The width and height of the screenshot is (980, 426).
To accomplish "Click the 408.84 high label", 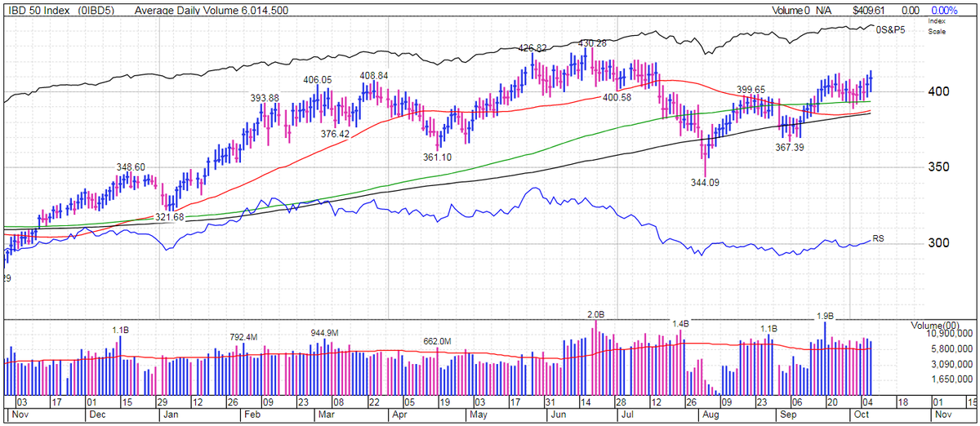I will [374, 75].
